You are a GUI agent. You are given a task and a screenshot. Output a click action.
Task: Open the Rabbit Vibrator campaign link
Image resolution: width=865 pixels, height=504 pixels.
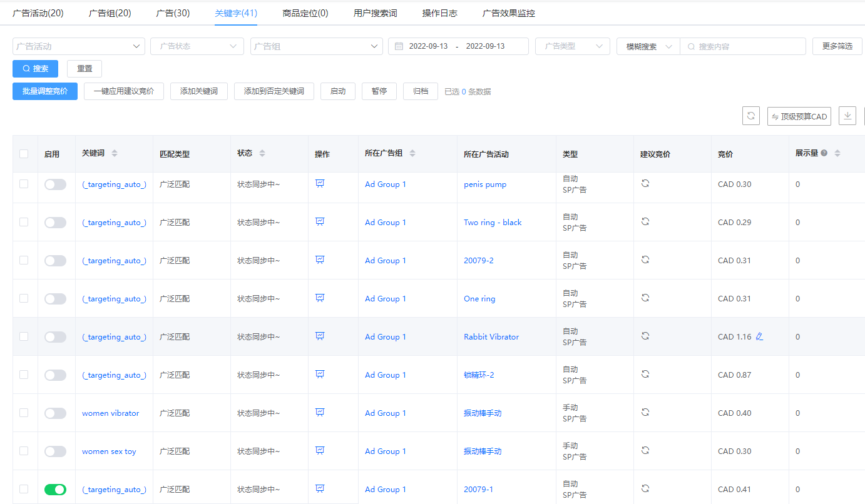pos(491,336)
